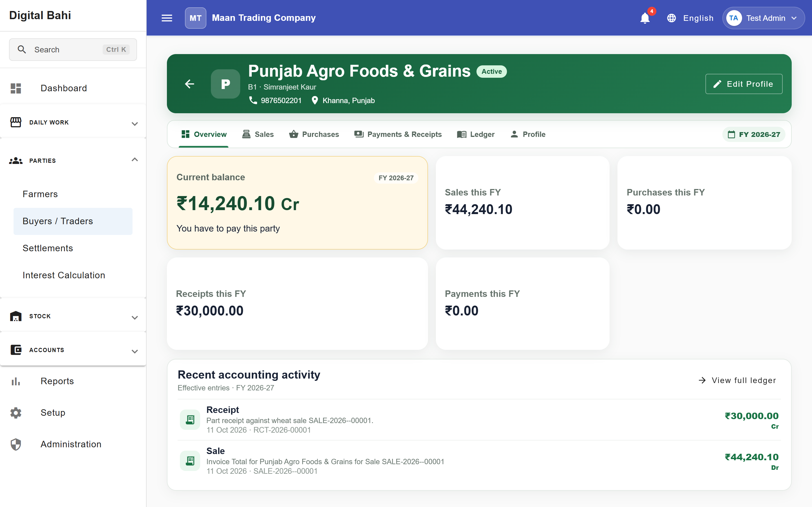Click the Receipt entry icon
The width and height of the screenshot is (812, 507).
190,419
